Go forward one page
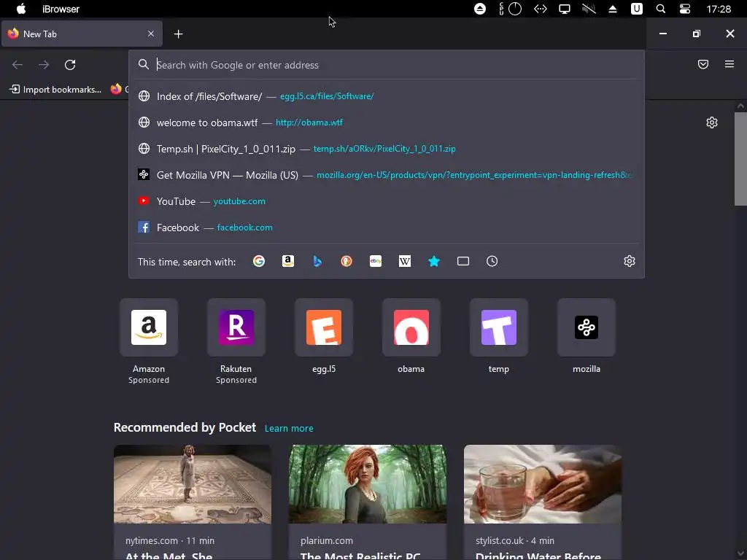 point(44,65)
